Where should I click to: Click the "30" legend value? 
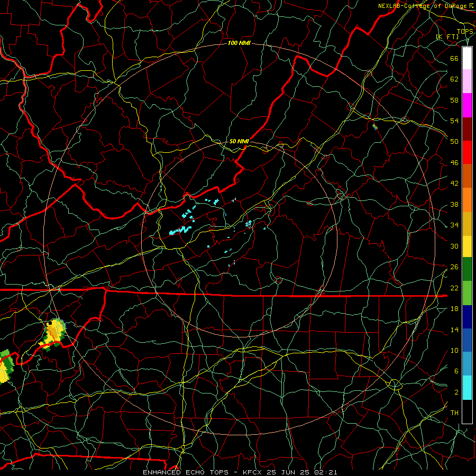454,246
